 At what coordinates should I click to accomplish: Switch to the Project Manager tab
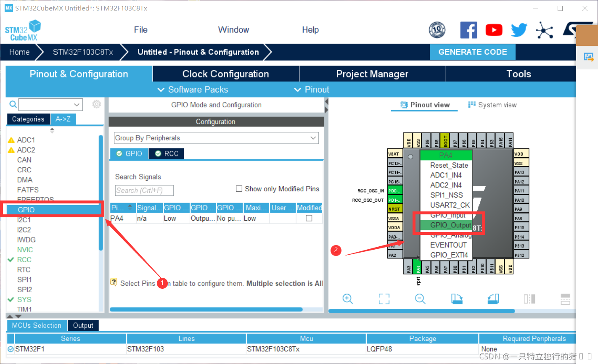[x=372, y=74]
